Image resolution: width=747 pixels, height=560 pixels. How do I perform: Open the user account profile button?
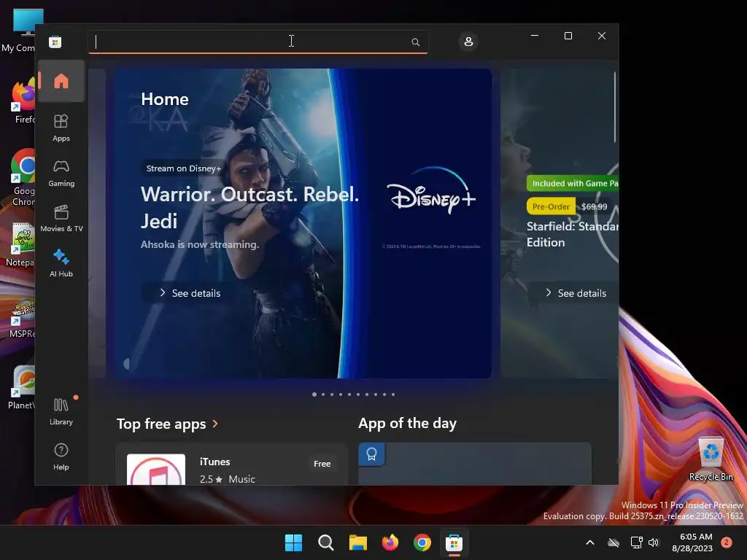[468, 42]
